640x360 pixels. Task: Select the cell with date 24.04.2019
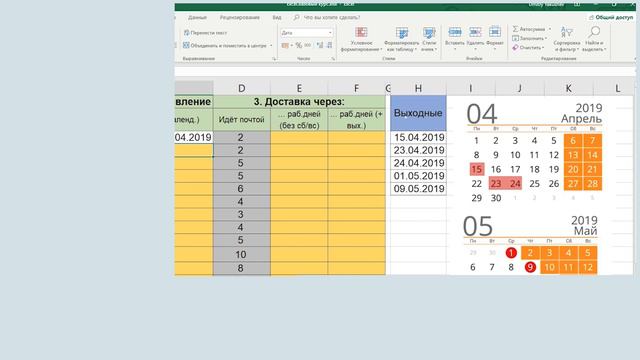coord(418,163)
